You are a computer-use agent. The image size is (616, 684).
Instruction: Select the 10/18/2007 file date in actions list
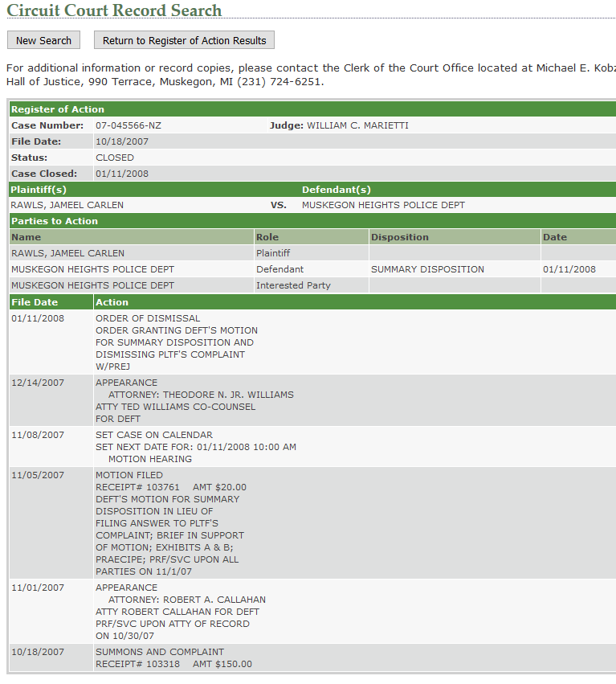[x=38, y=652]
